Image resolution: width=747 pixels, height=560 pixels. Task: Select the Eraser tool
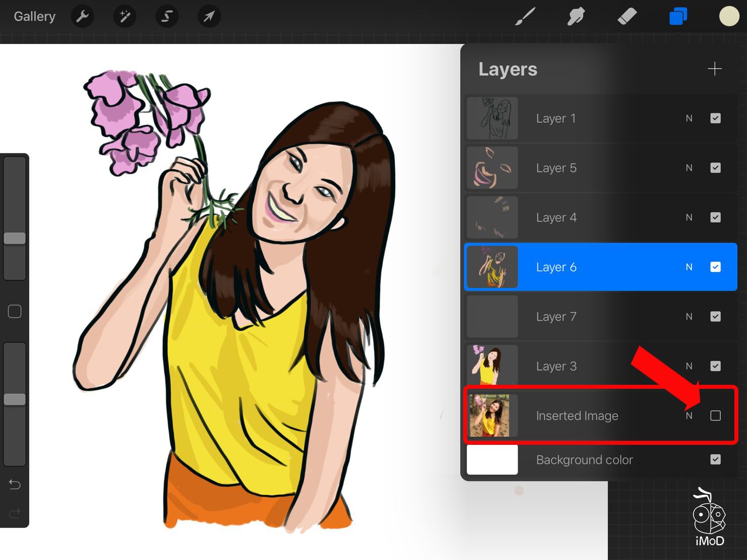tap(627, 17)
